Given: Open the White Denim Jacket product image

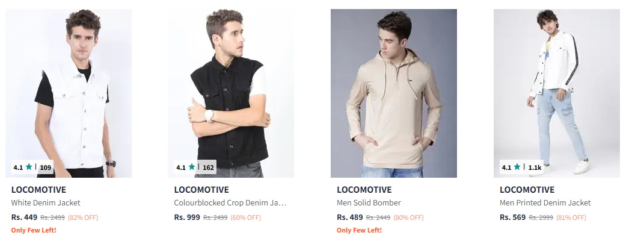Looking at the screenshot, I should click(69, 93).
